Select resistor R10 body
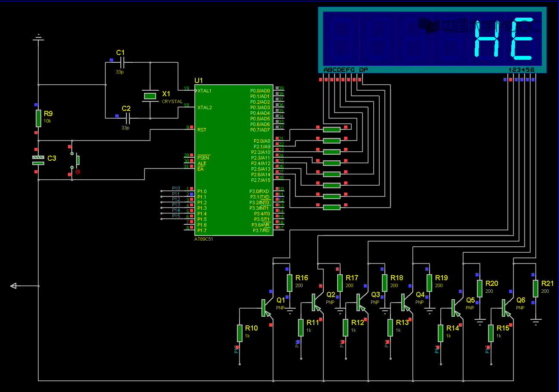The height and width of the screenshot is (392, 559). pyautogui.click(x=240, y=333)
